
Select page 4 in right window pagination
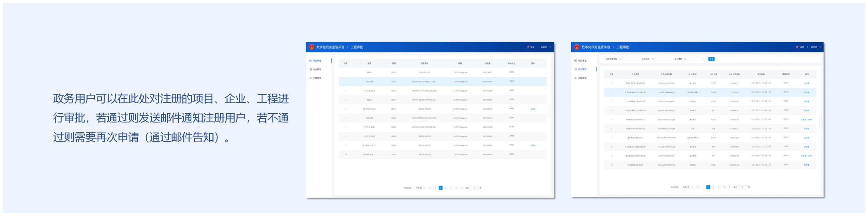719,187
